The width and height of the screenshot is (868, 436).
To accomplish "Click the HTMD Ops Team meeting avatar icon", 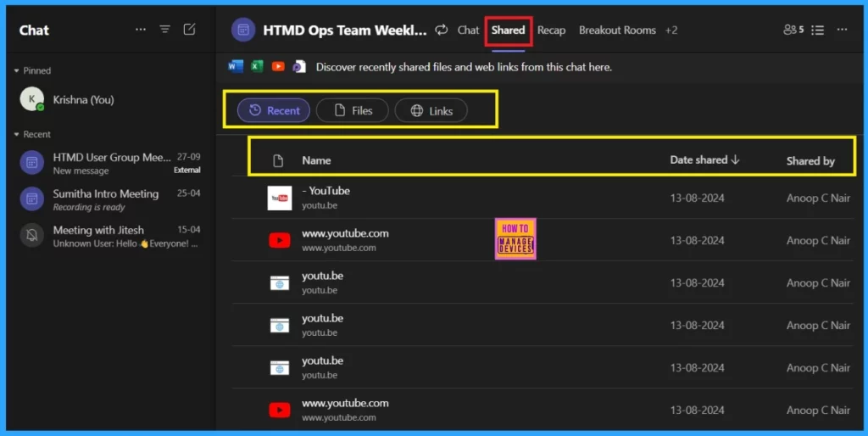I will point(243,30).
